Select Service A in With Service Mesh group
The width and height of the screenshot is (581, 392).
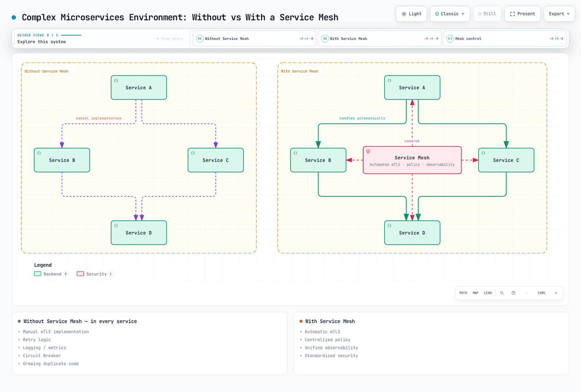tap(412, 87)
